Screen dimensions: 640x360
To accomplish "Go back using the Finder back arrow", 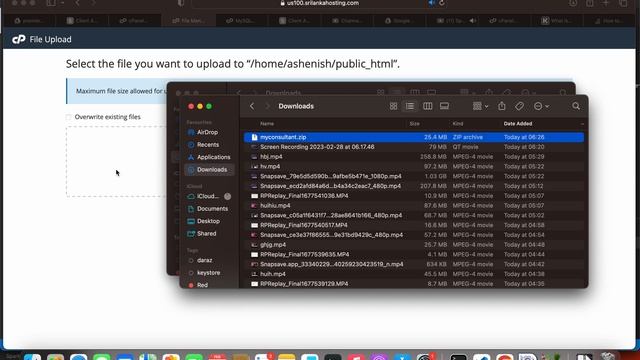I will click(252, 106).
